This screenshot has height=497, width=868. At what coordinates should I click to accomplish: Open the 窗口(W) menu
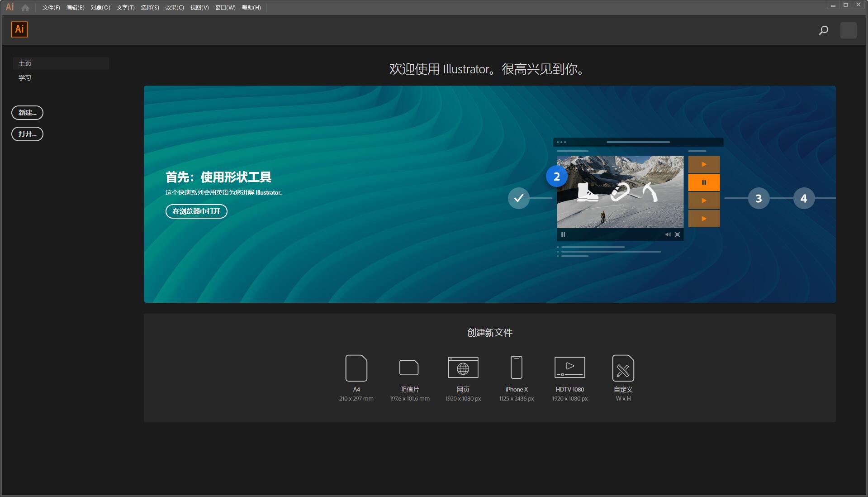point(225,8)
